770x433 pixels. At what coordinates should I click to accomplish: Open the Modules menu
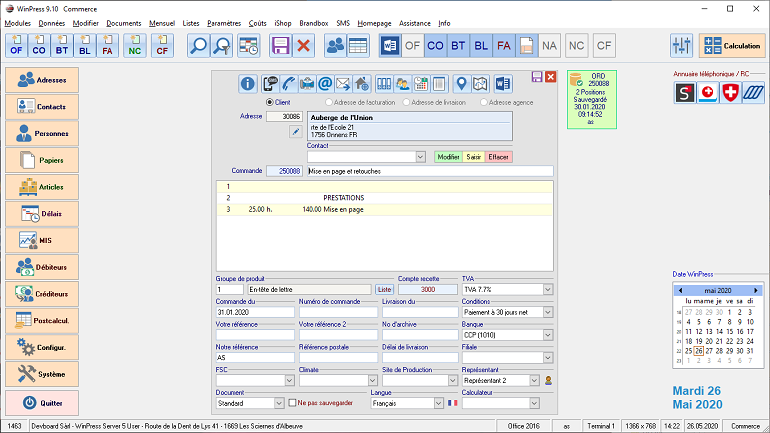pyautogui.click(x=18, y=23)
